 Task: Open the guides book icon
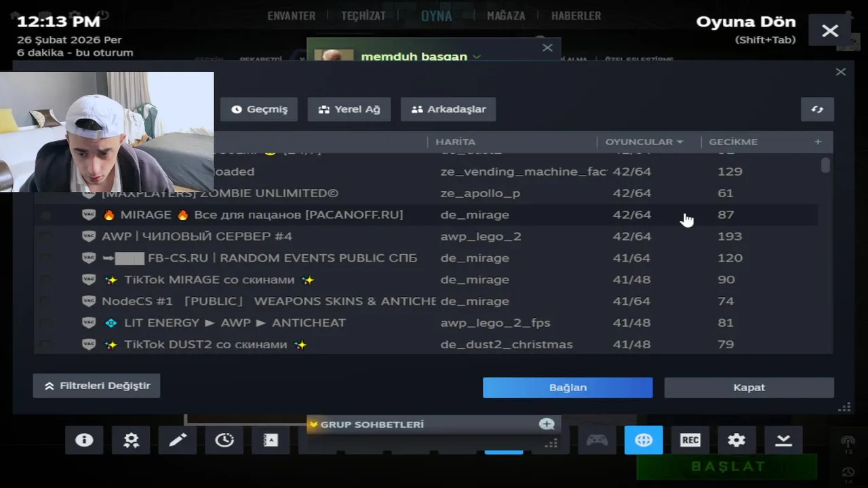coord(271,440)
